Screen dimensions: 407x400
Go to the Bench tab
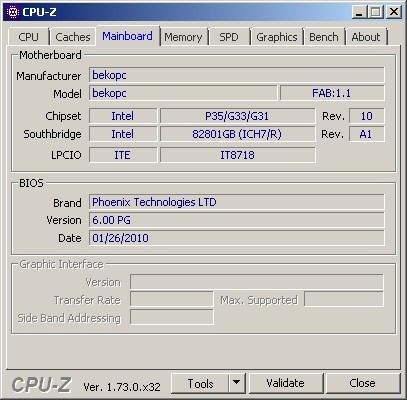(x=324, y=37)
